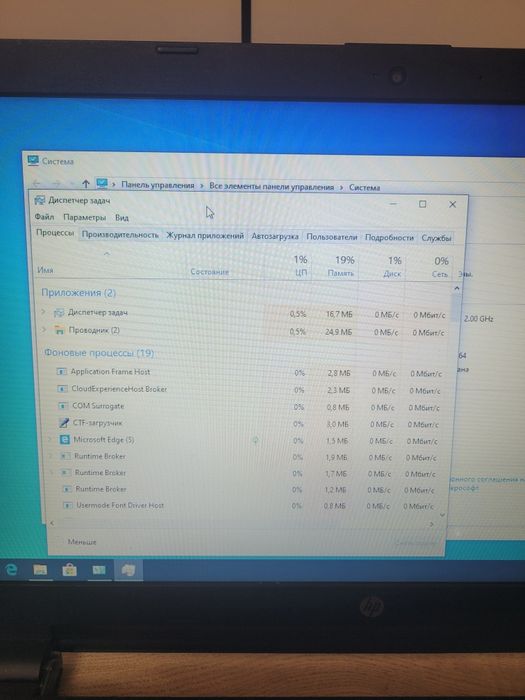
Task: Click the process list scroll up arrow
Action: 457,289
